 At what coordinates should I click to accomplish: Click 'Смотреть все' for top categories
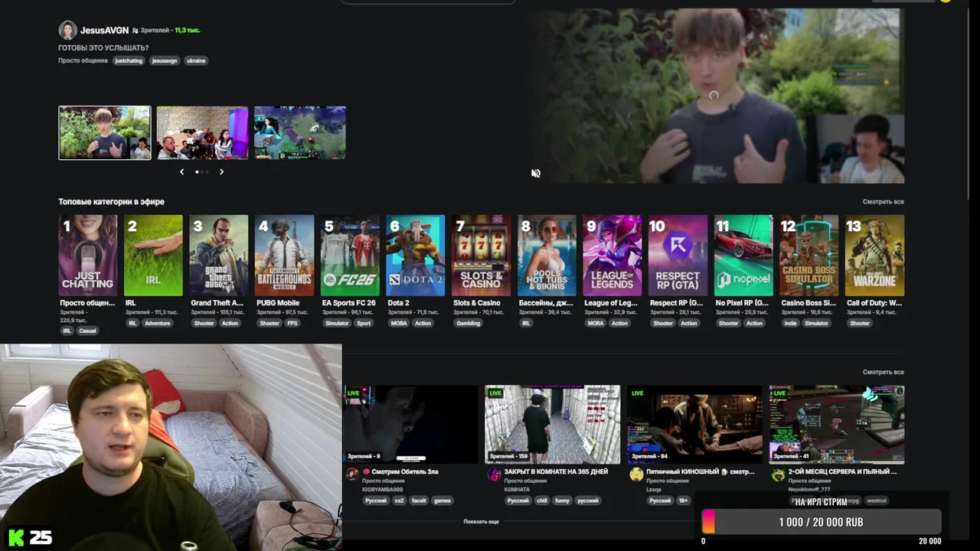[883, 202]
